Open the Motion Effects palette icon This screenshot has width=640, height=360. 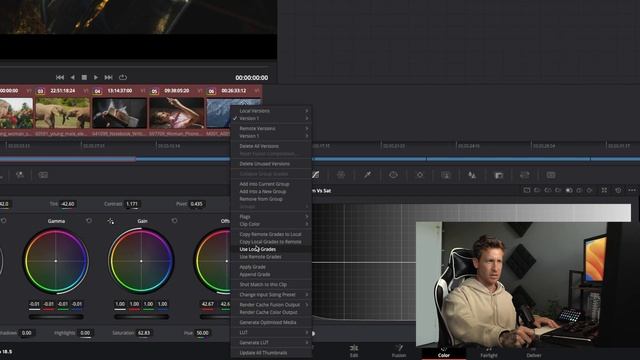[43, 175]
